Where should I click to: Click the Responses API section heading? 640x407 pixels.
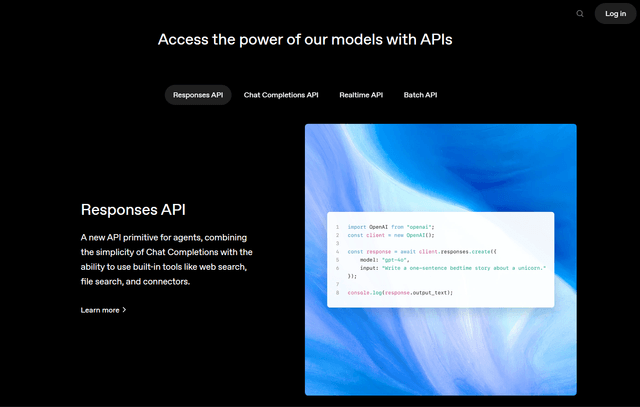[x=133, y=209]
